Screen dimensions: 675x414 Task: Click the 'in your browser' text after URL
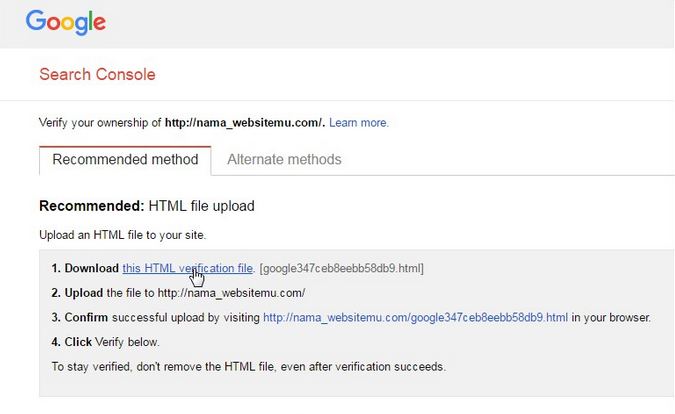[x=611, y=318]
